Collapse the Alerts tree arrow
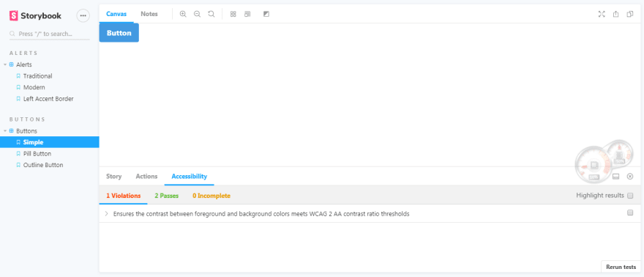Viewport: 644px width, 277px height. tap(5, 64)
